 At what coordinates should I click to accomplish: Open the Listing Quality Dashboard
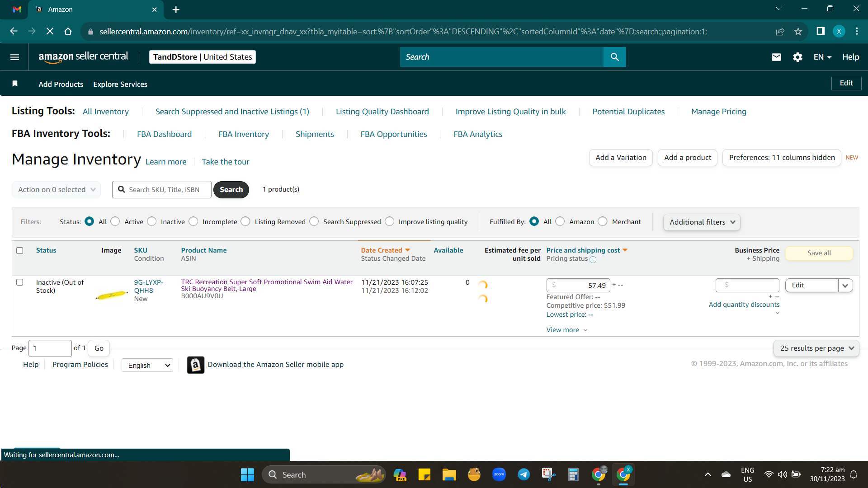click(382, 112)
